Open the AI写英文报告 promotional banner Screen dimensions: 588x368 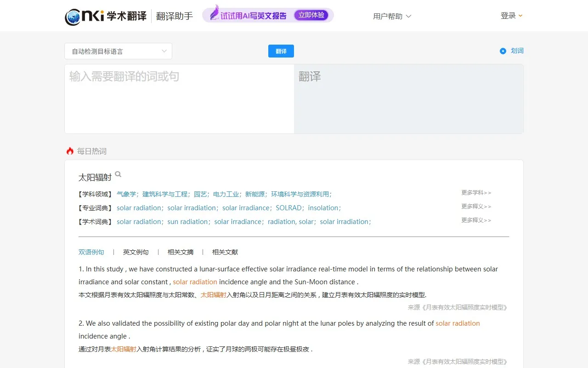point(268,15)
